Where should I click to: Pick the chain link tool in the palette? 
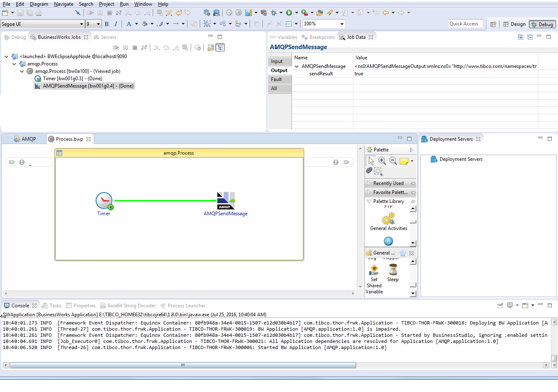click(369, 170)
